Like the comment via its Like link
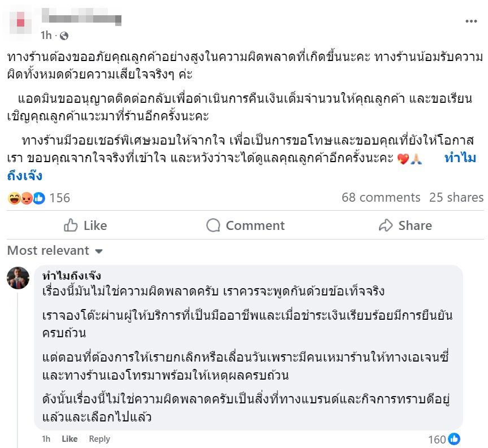Viewport: 488px width, 448px height. coord(70,438)
